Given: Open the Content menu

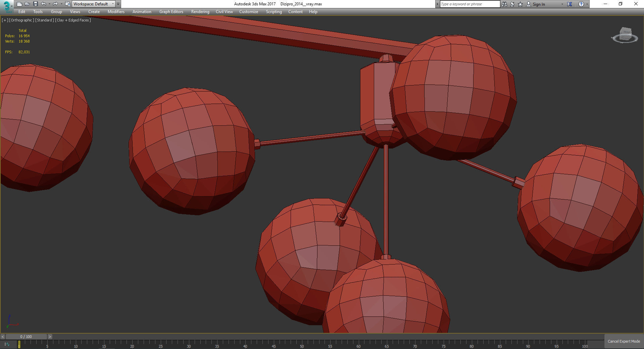Looking at the screenshot, I should click(x=295, y=12).
